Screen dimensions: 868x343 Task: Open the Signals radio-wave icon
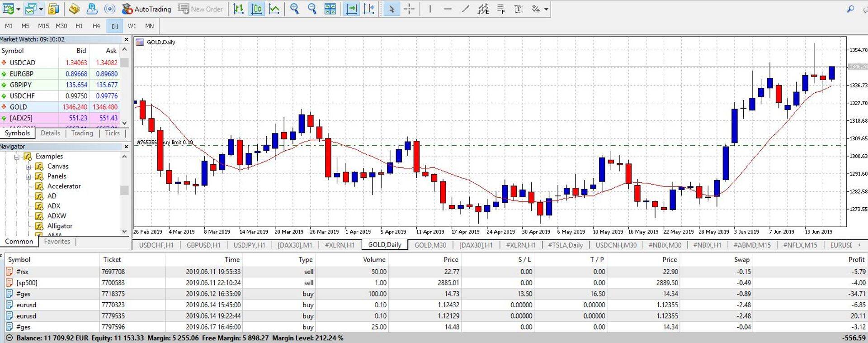point(109,9)
